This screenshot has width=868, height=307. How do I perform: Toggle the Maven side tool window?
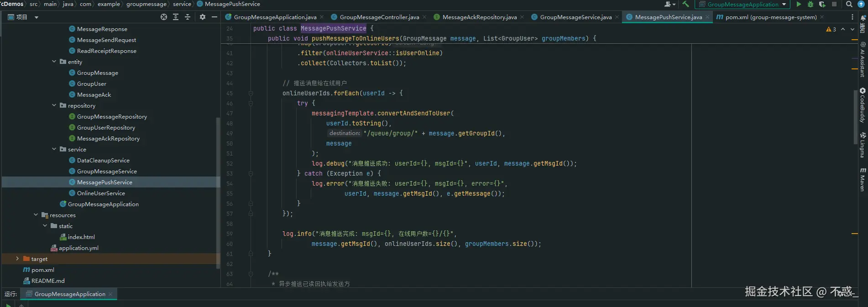tap(863, 180)
